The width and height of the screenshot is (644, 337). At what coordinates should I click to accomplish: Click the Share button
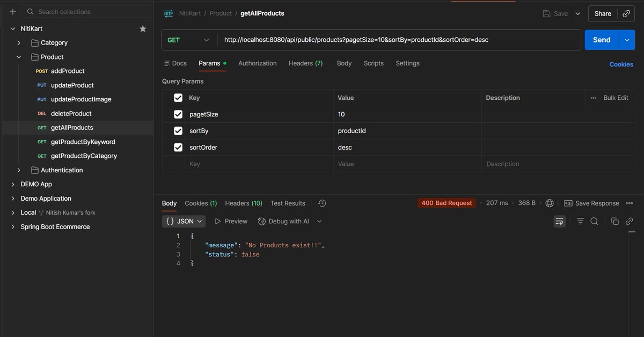coord(603,13)
